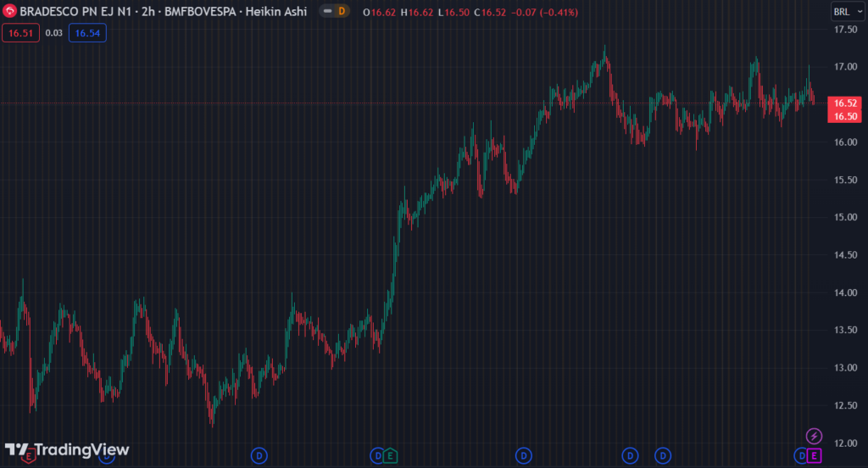
Task: Click the red 16.50 price label on axis
Action: [845, 116]
